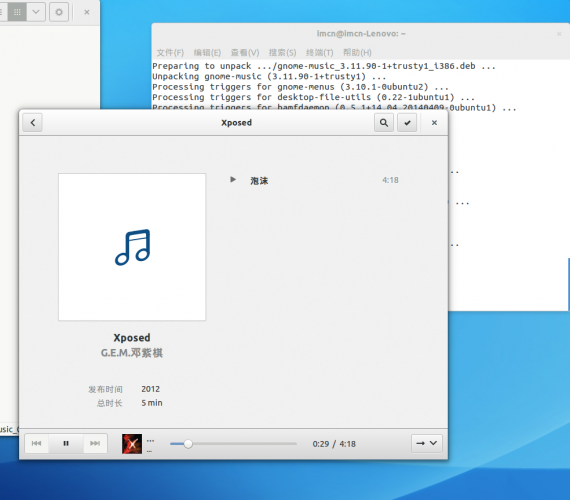Play the track 泡沫 using its triangle icon
Screen dimensions: 570x500
click(233, 179)
